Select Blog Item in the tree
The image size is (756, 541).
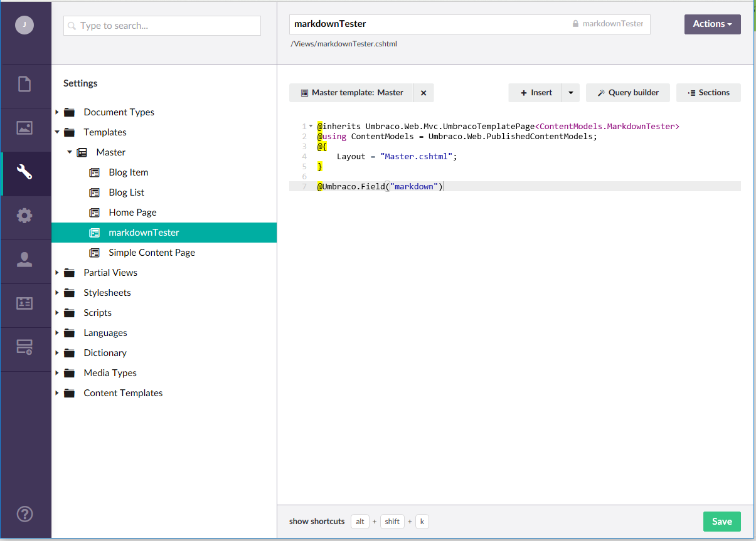tap(129, 172)
